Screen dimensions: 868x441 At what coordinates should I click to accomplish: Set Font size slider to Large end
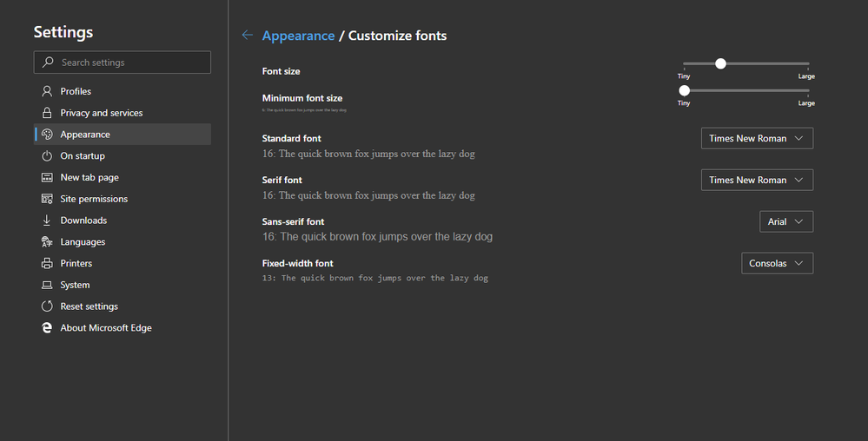pyautogui.click(x=808, y=63)
